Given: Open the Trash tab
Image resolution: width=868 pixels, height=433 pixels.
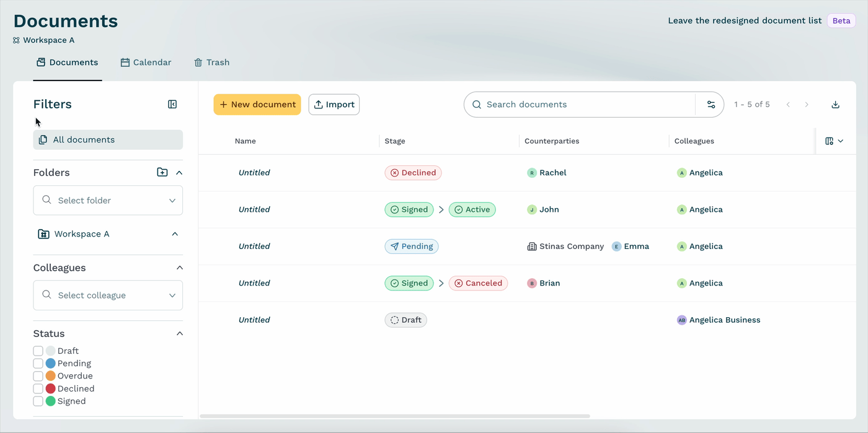Looking at the screenshot, I should coord(212,63).
